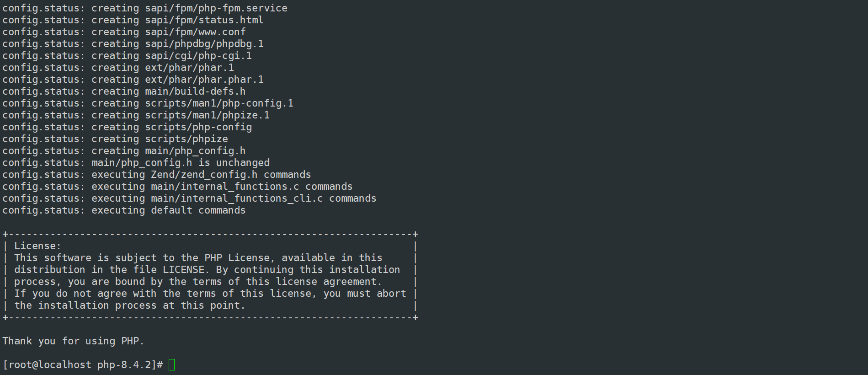Click the sapi/fpm/www.conf path

(x=195, y=32)
